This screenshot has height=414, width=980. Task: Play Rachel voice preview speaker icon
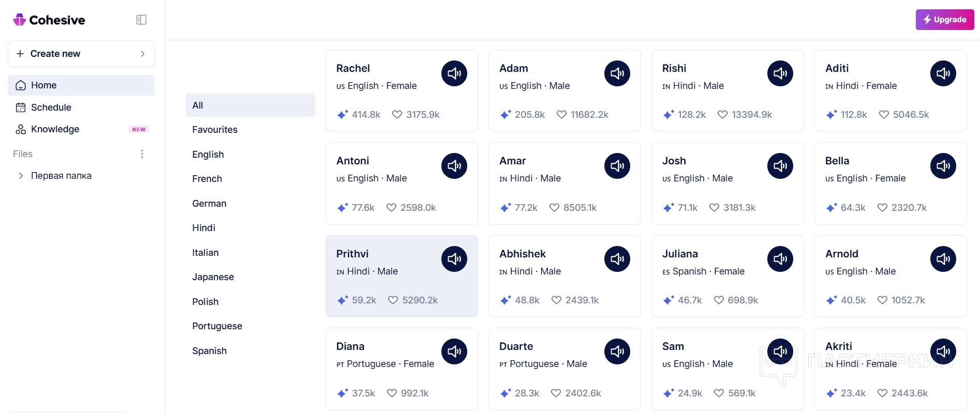pyautogui.click(x=454, y=73)
